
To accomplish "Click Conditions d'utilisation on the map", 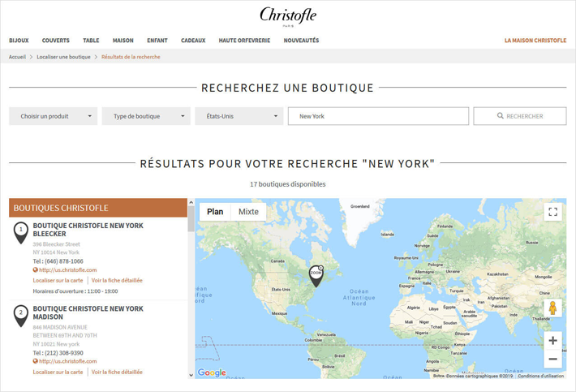I will click(x=541, y=376).
